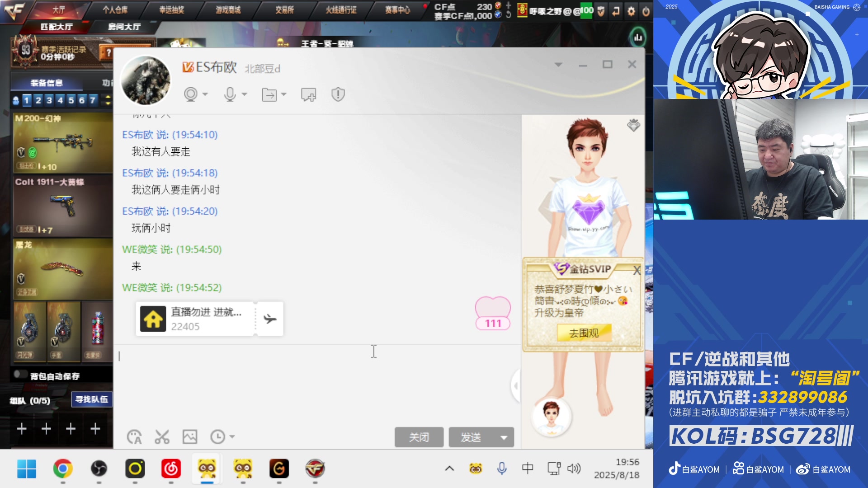
Task: Click the 关闭 button
Action: click(x=419, y=437)
